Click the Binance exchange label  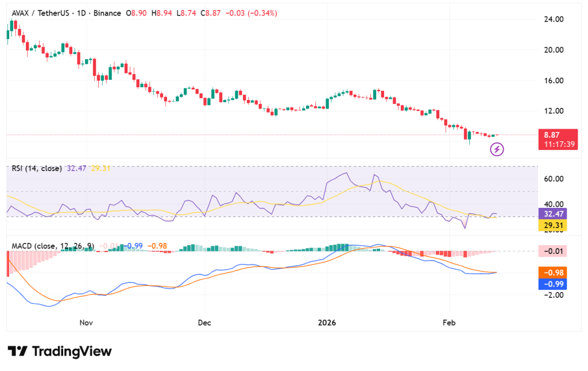pos(107,13)
